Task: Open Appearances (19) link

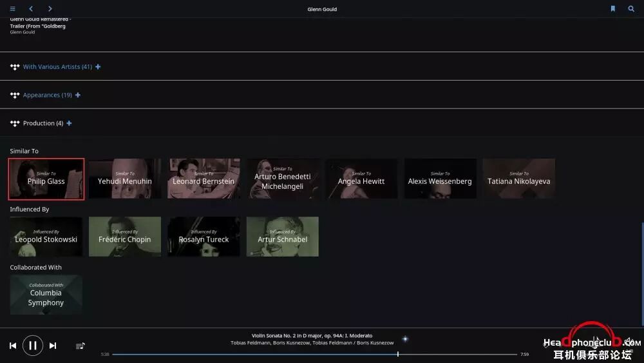Action: click(x=47, y=95)
